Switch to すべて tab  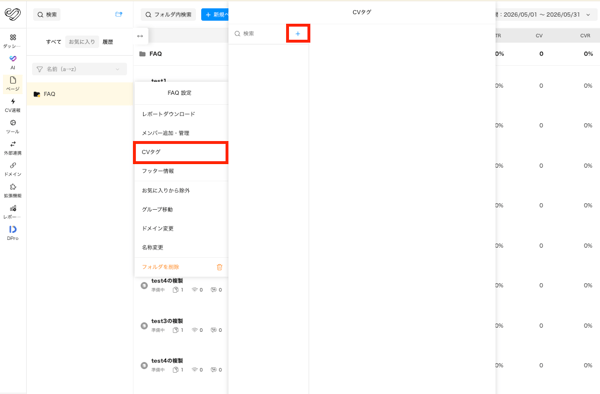(x=54, y=42)
